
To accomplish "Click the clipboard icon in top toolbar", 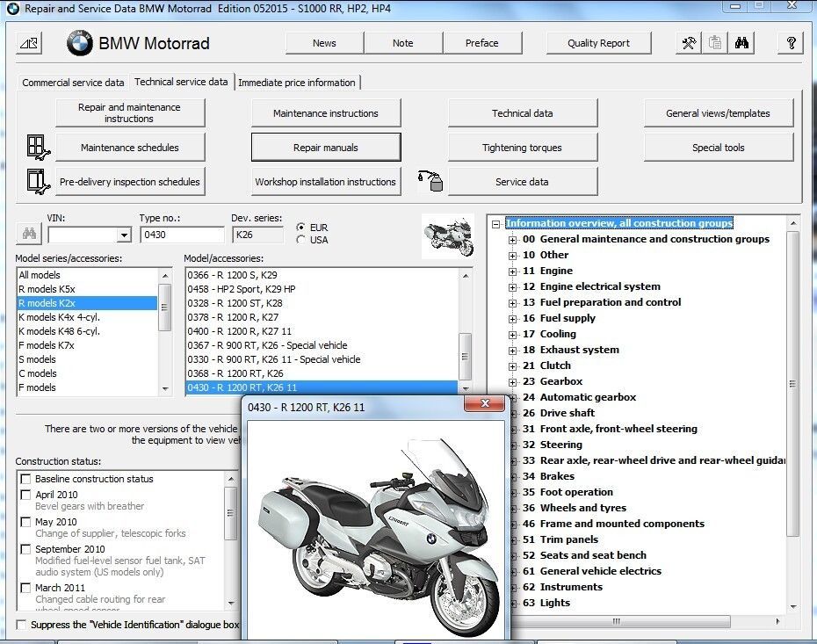I will [715, 43].
